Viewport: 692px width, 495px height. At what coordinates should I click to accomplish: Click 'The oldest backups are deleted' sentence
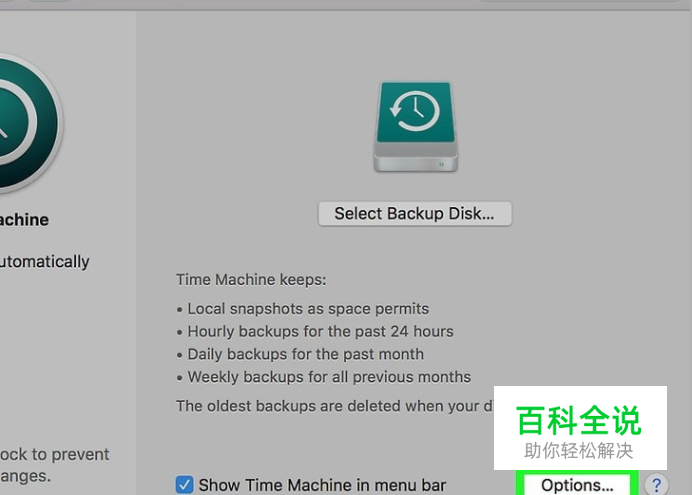pyautogui.click(x=335, y=406)
